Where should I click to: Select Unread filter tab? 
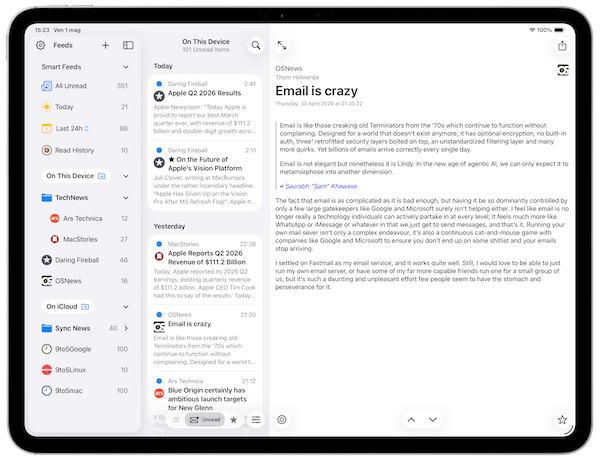point(205,420)
